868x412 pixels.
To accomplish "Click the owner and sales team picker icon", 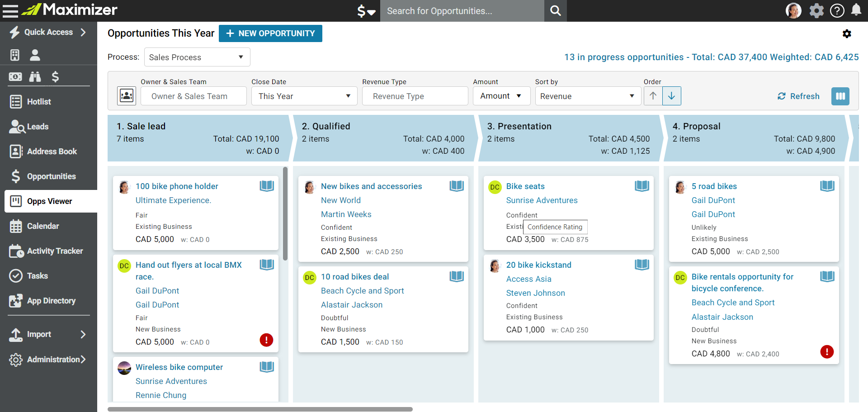I will tap(127, 96).
